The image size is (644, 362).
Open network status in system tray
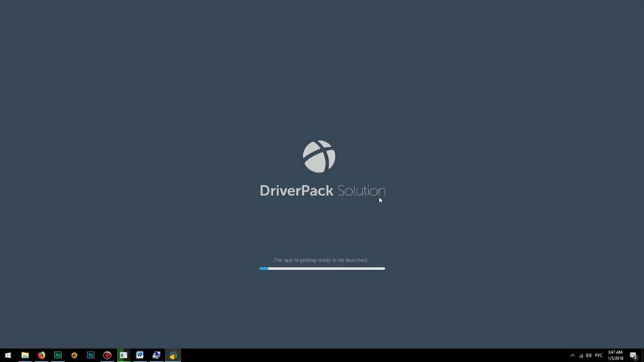(x=581, y=355)
